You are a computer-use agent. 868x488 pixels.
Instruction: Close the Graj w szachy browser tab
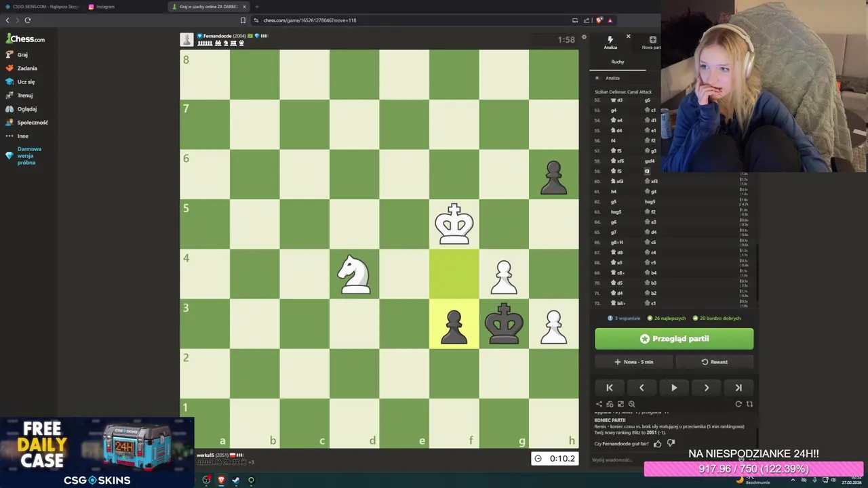pos(245,7)
